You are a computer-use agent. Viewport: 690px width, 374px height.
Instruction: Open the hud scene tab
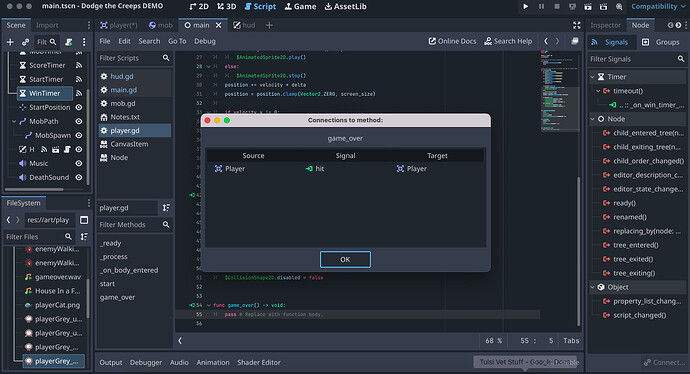tap(244, 25)
